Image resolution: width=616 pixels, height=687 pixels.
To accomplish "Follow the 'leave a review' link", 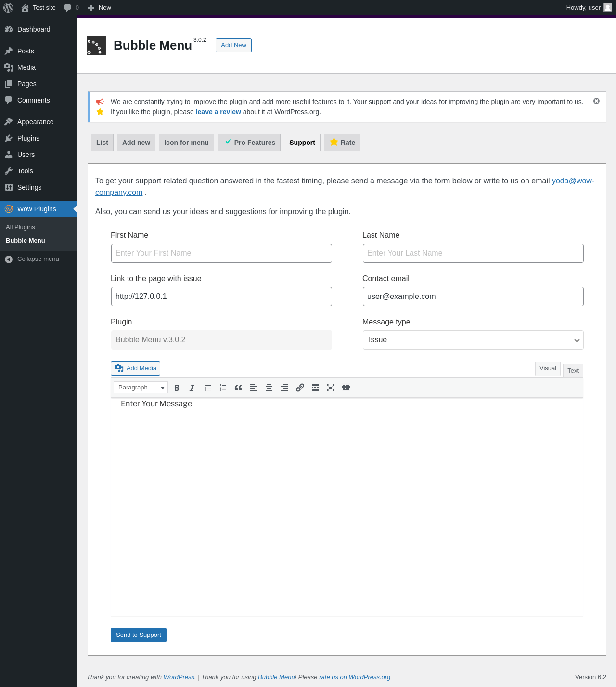I will click(x=218, y=112).
